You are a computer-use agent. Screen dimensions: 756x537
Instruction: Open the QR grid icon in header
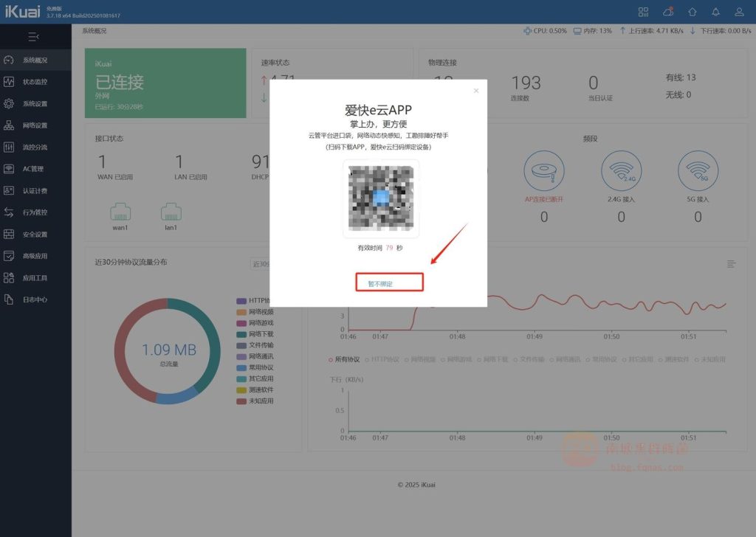644,12
